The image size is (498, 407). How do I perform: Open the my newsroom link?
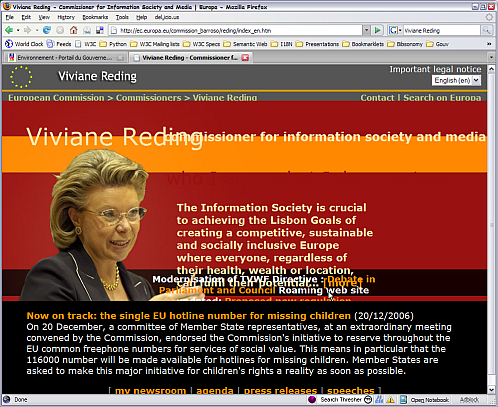(x=150, y=390)
